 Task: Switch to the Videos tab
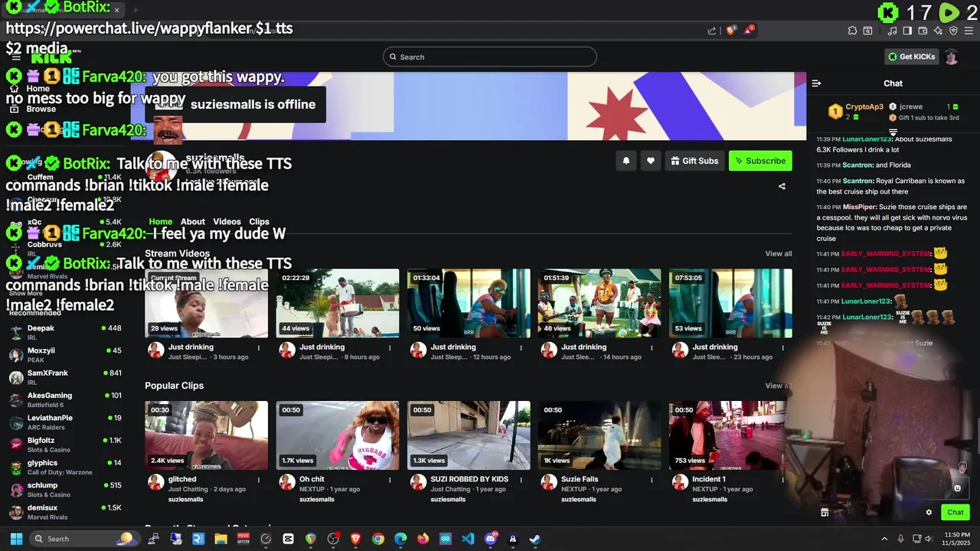tap(227, 222)
